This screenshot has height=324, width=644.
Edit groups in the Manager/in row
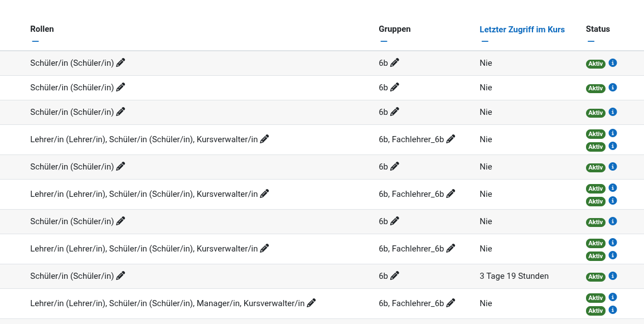pyautogui.click(x=451, y=303)
